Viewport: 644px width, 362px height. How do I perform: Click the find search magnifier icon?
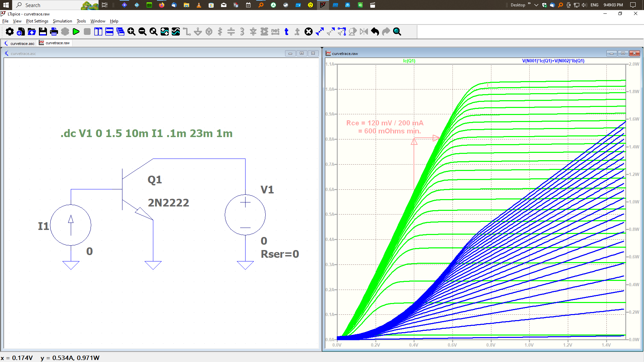tap(397, 32)
